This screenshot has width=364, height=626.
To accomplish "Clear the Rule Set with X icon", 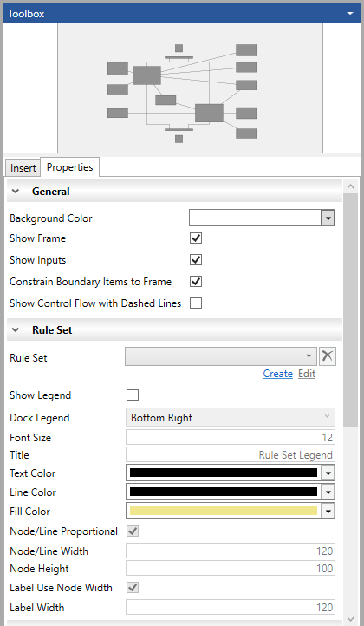I will point(328,356).
